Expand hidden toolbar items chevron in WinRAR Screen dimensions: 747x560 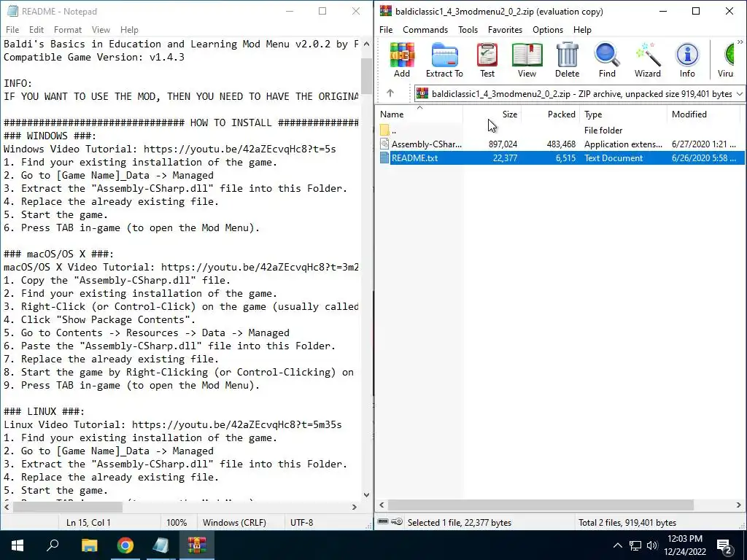[x=740, y=42]
